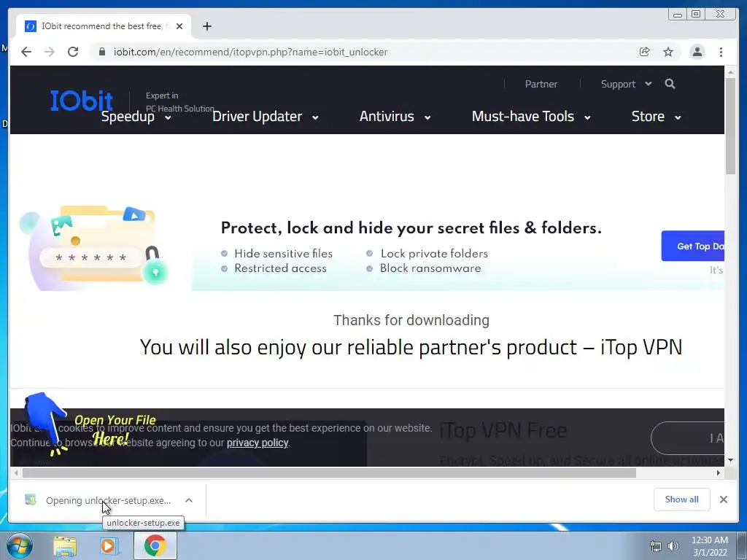Click the Get Top Deal button
747x560 pixels.
pos(693,246)
